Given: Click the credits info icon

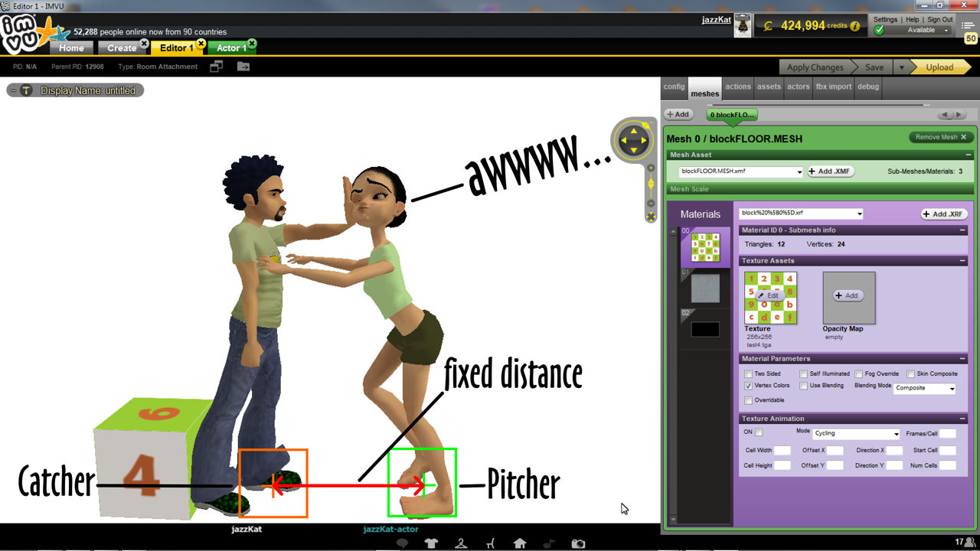Looking at the screenshot, I should pos(854,26).
